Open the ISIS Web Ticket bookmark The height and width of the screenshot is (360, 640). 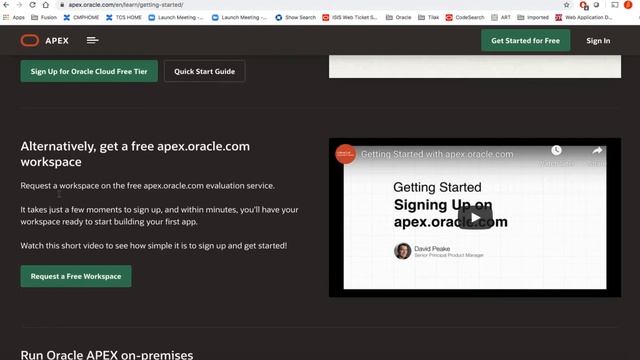point(350,18)
